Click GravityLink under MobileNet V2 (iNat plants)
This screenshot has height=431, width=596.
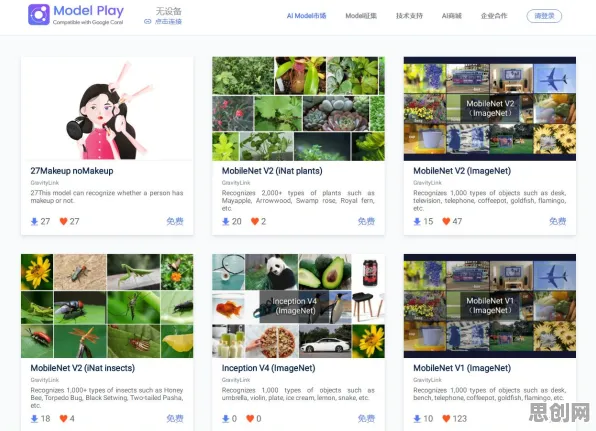[236, 183]
